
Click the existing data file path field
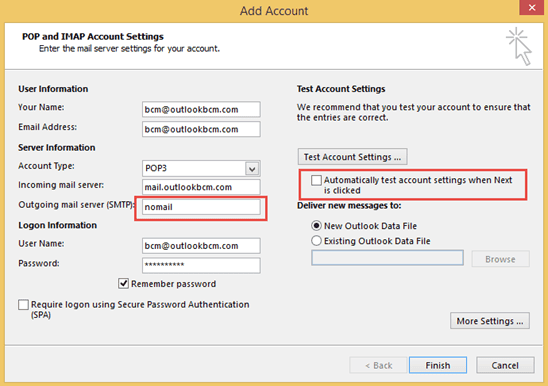(387, 258)
